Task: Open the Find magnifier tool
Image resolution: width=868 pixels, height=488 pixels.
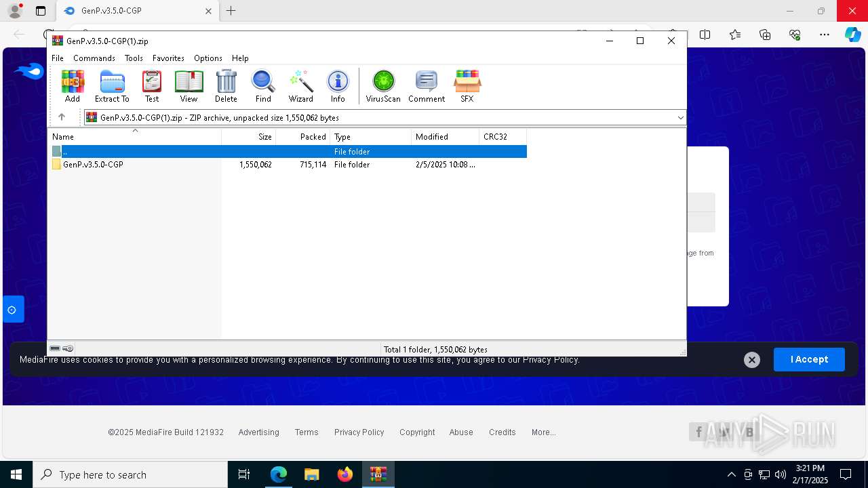Action: click(263, 86)
